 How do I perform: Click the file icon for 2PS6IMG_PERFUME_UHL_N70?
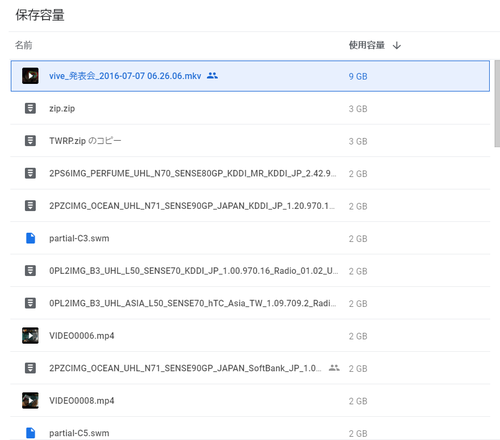click(30, 173)
